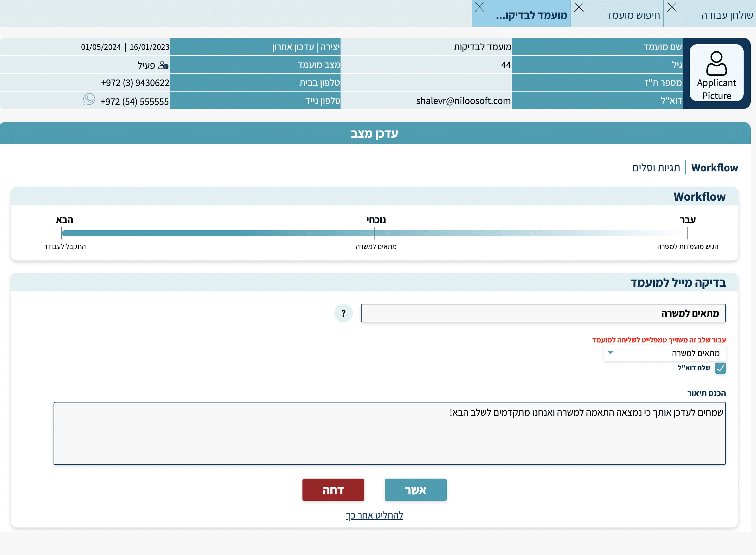Open the תגיות וסלים sub-tab
This screenshot has width=756, height=555.
pos(656,168)
